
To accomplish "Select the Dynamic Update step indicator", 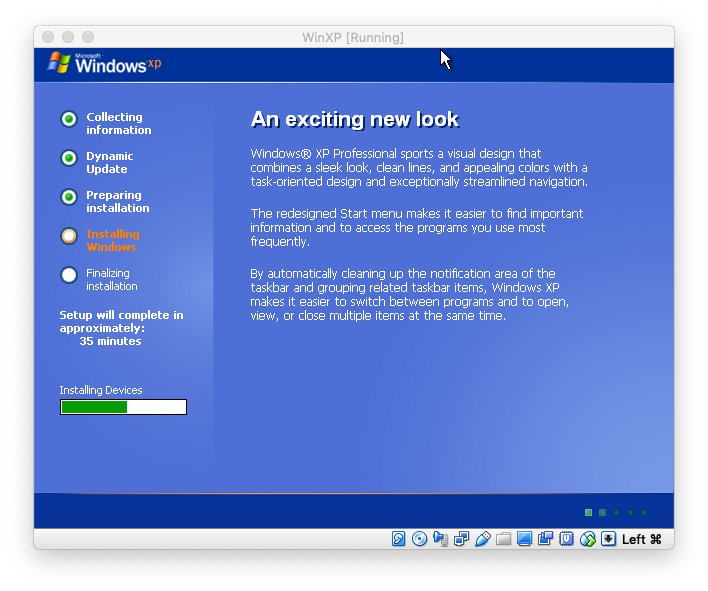I will pos(69,158).
